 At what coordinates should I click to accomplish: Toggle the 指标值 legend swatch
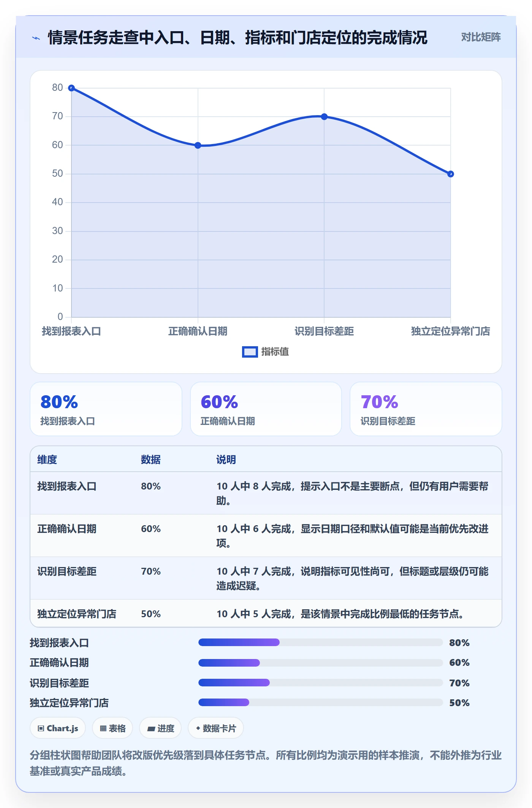[x=250, y=352]
